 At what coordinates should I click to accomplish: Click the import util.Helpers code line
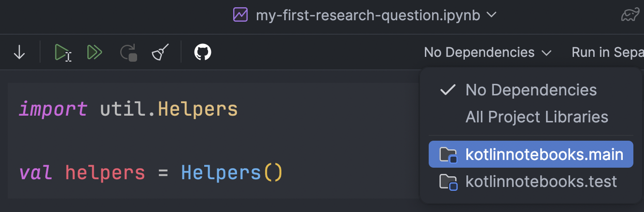click(128, 109)
